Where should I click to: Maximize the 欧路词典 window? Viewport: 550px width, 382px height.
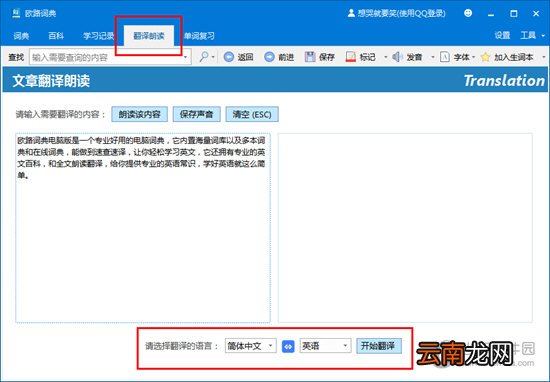(514, 14)
